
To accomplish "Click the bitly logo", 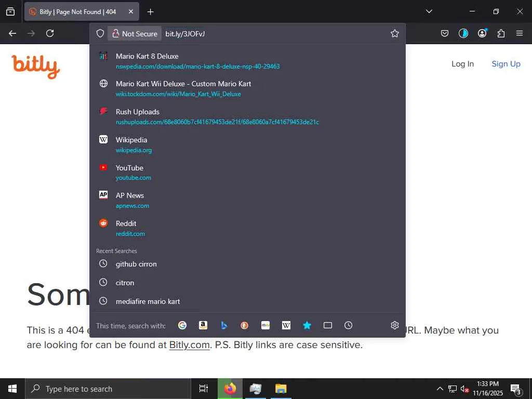I will pos(36,66).
